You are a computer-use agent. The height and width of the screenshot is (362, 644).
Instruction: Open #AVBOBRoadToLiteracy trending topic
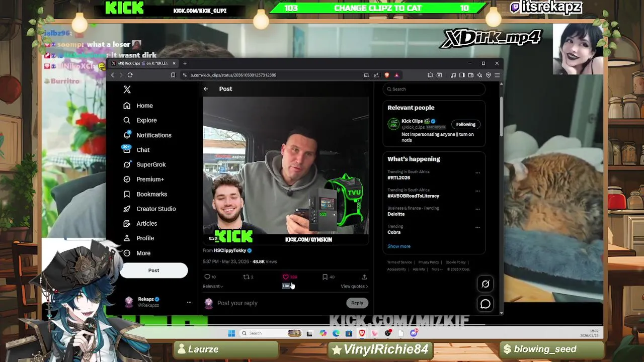[413, 196]
